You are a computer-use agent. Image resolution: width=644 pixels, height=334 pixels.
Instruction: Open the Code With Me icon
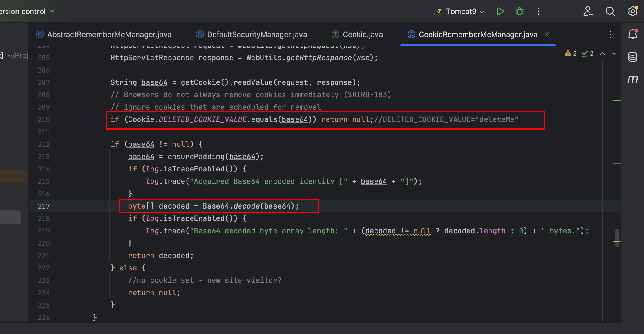point(588,12)
